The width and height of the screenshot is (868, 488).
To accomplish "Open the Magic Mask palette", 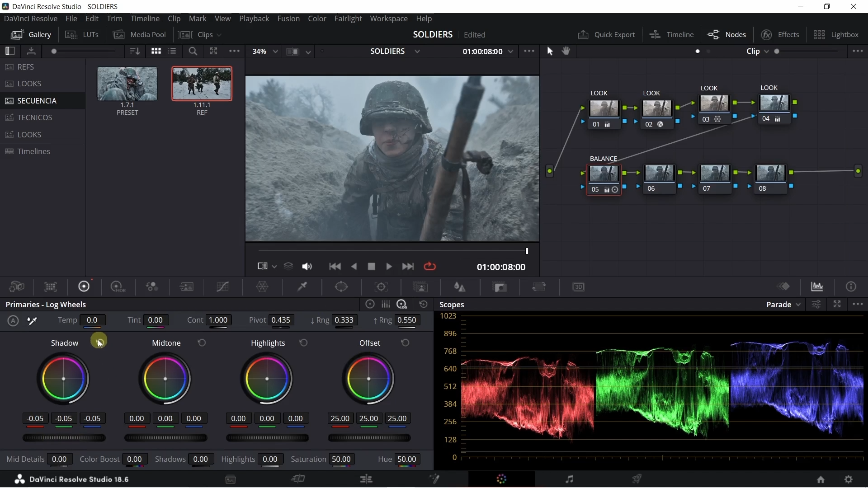I will [421, 287].
